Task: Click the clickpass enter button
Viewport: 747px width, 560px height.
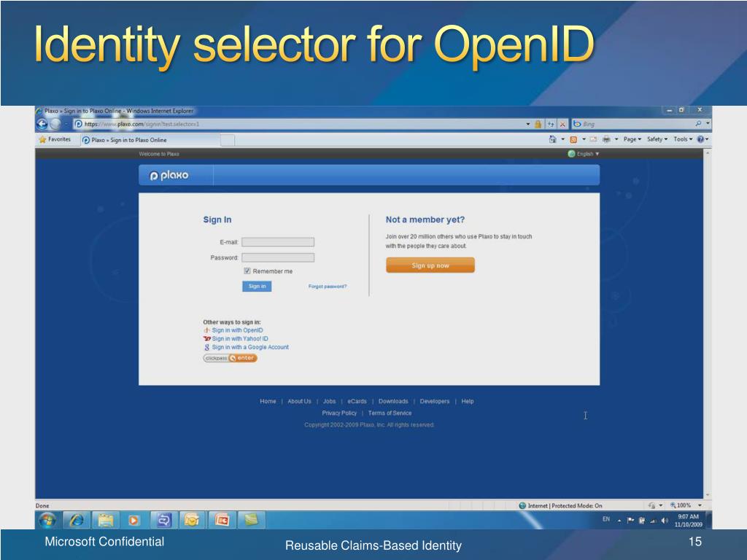Action: pyautogui.click(x=230, y=358)
